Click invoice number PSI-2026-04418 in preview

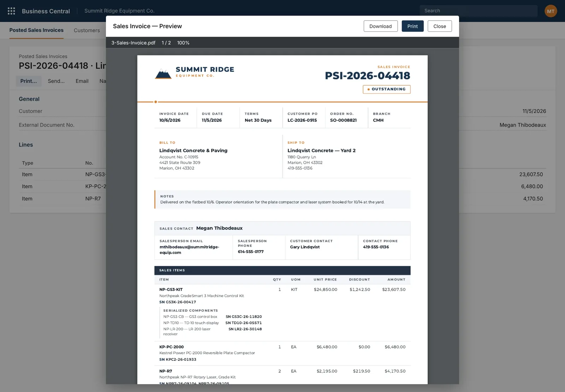tap(368, 76)
